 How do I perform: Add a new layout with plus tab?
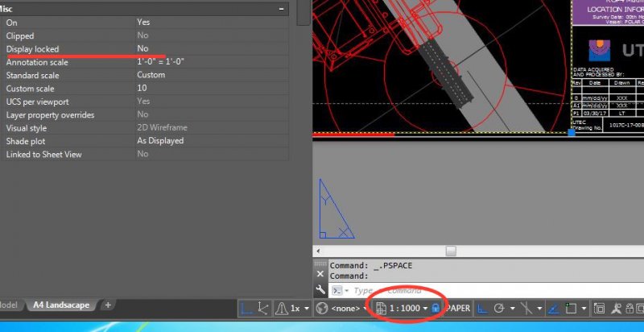[x=108, y=305]
